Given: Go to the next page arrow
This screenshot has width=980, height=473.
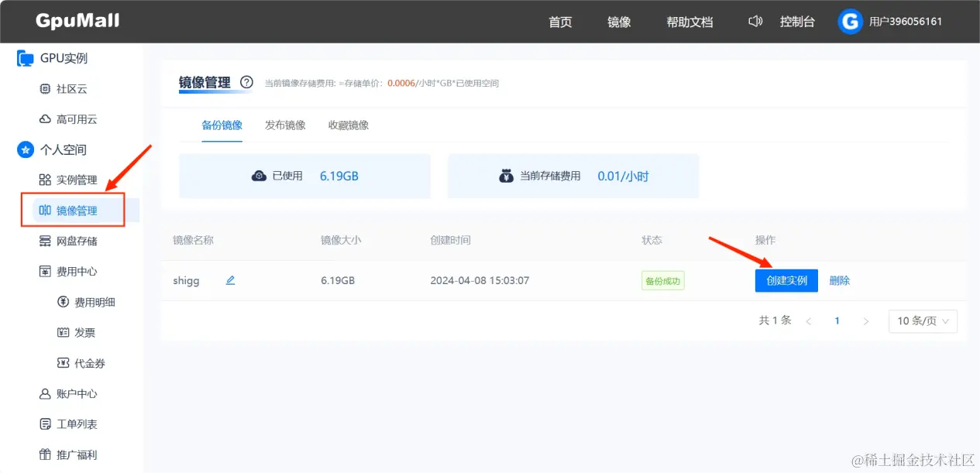Looking at the screenshot, I should 866,321.
